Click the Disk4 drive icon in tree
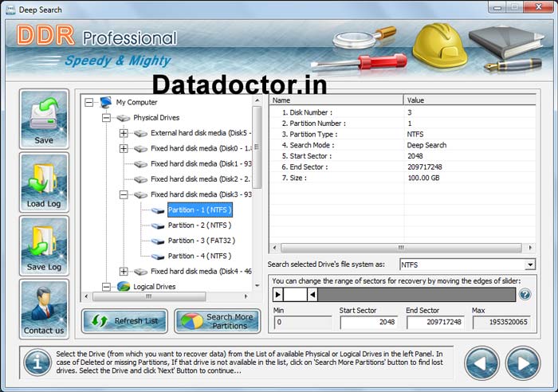The width and height of the screenshot is (558, 392). point(140,272)
